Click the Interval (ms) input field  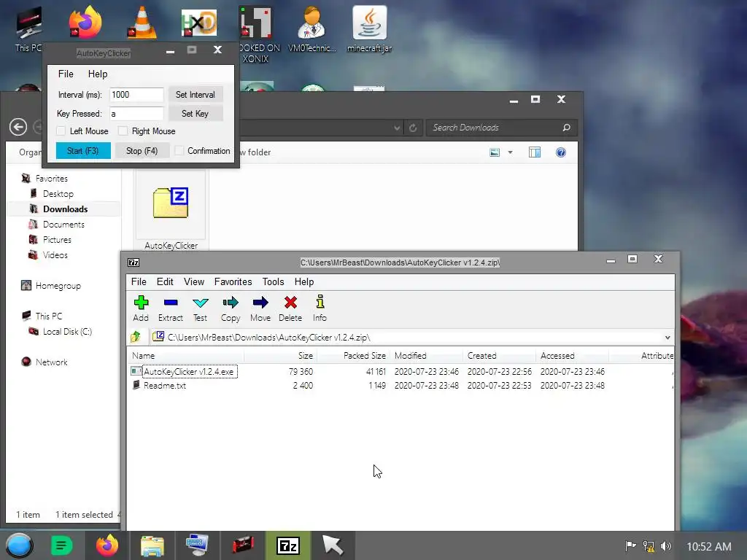pyautogui.click(x=136, y=95)
